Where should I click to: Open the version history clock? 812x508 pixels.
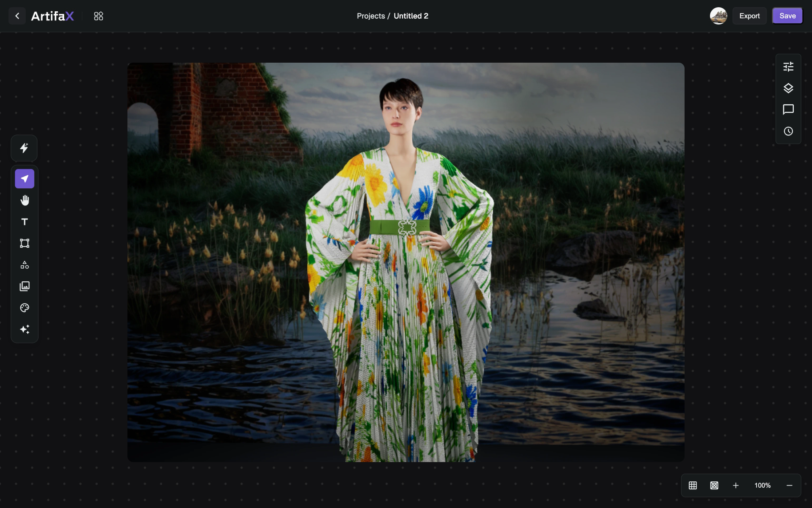(788, 131)
